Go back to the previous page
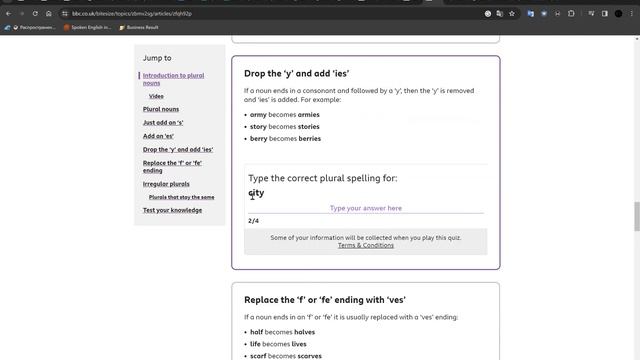 (x=9, y=13)
